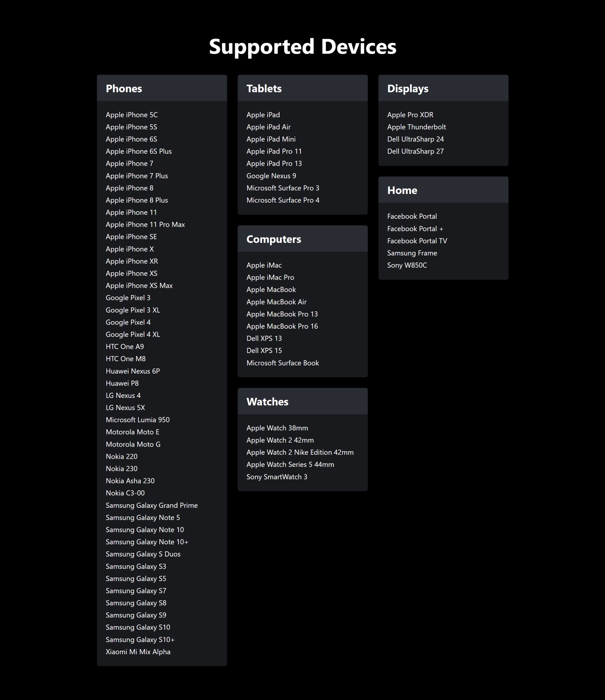
Task: Click Dell XPS 13
Action: click(x=264, y=338)
